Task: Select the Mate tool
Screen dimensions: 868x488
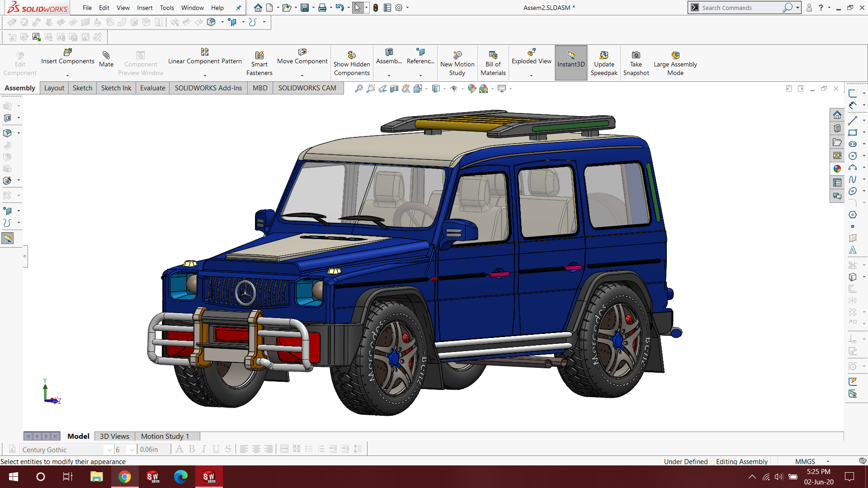Action: coord(106,59)
